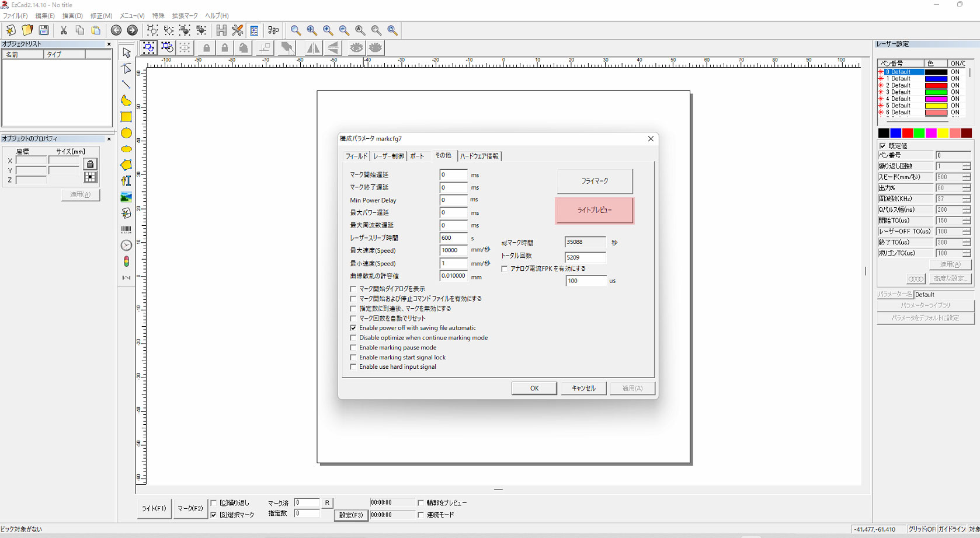Click the トータル回数 value field
980x538 pixels.
pyautogui.click(x=585, y=257)
